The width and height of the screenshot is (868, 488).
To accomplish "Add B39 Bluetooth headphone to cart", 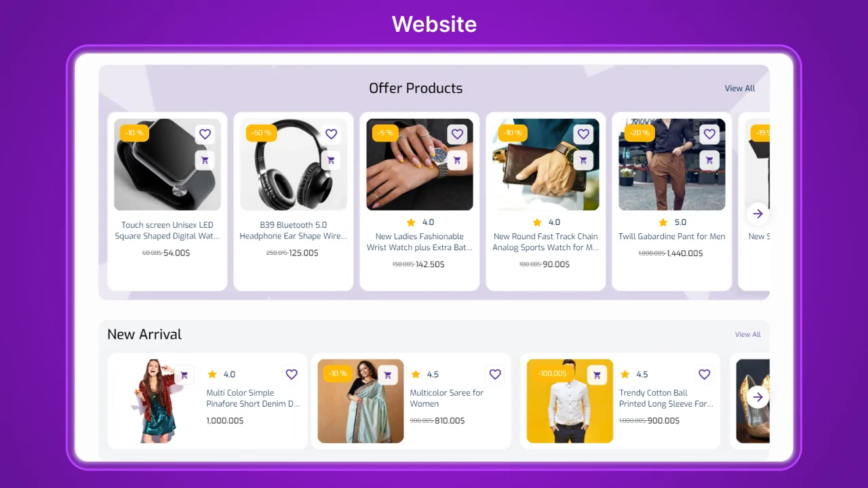I will pyautogui.click(x=331, y=161).
